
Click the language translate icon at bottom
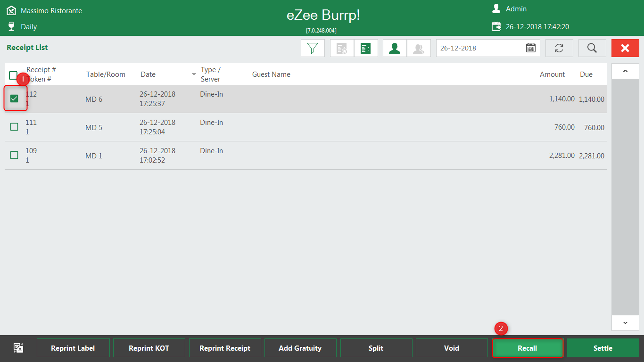(18, 348)
